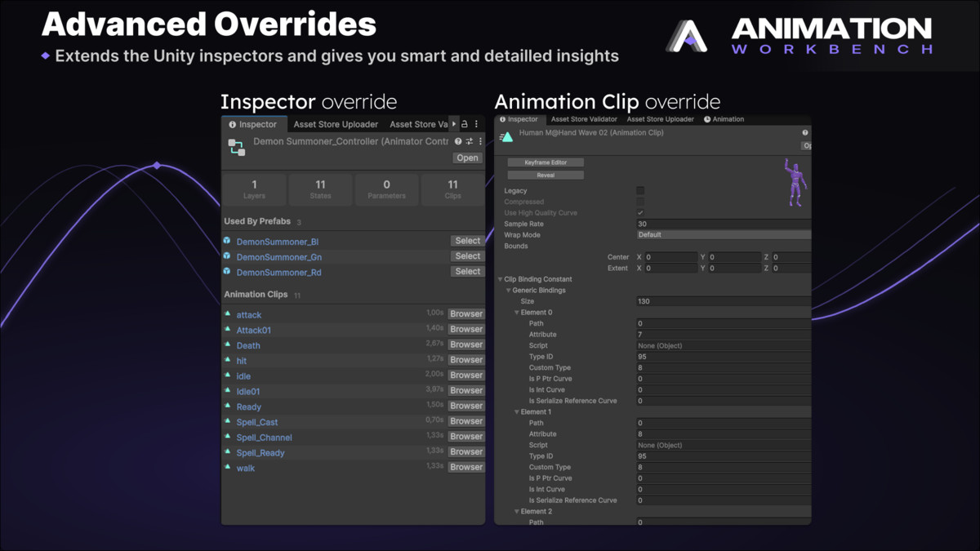Select Asset Store Uploader tab in clip panel
The width and height of the screenshot is (980, 551).
click(x=660, y=119)
